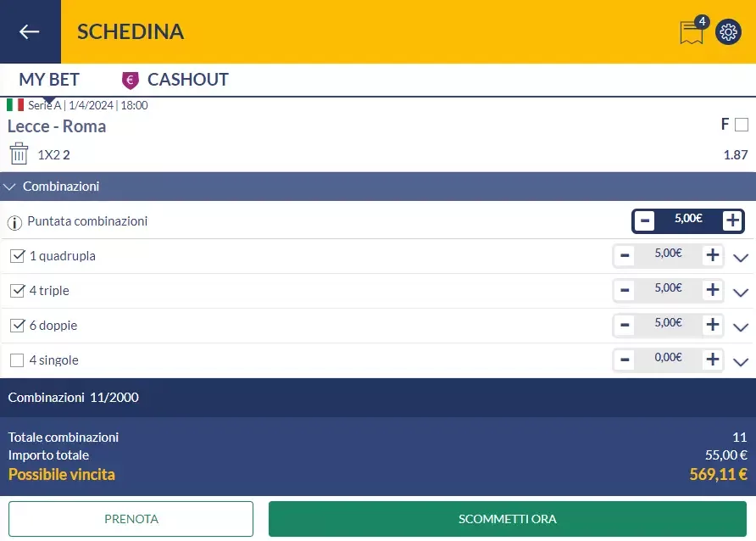Screen dimensions: 756x541
Task: Open saved bet slips via the bookmark icon
Action: (691, 34)
